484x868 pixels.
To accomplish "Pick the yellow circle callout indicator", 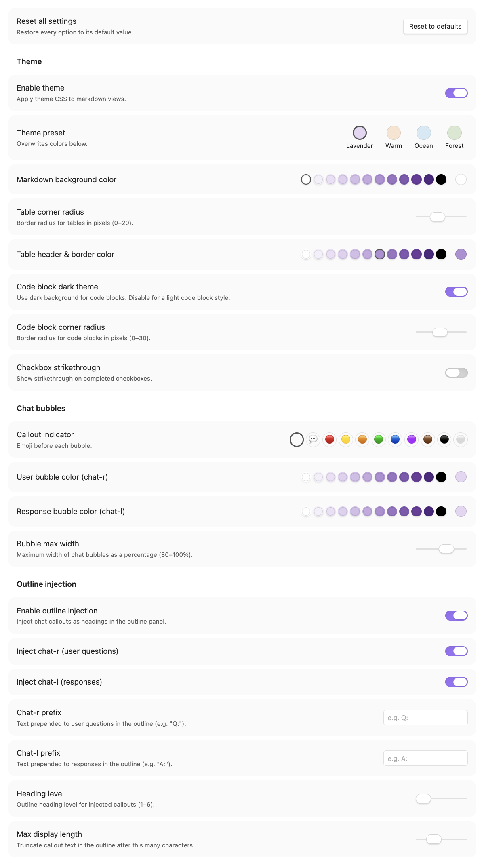I will 346,439.
